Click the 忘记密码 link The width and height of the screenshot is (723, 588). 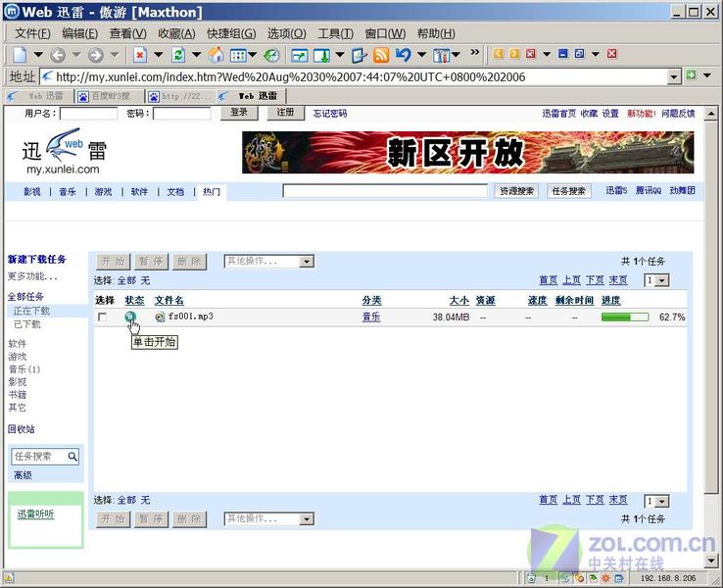330,113
